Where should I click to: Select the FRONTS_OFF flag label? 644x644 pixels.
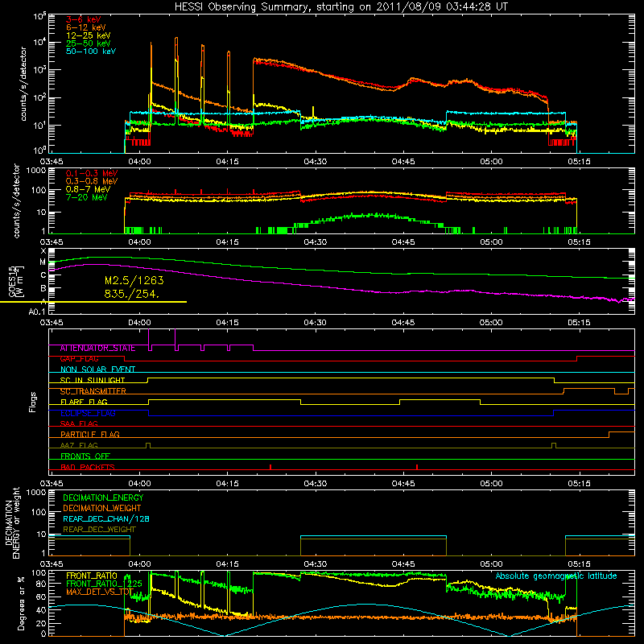[x=85, y=456]
